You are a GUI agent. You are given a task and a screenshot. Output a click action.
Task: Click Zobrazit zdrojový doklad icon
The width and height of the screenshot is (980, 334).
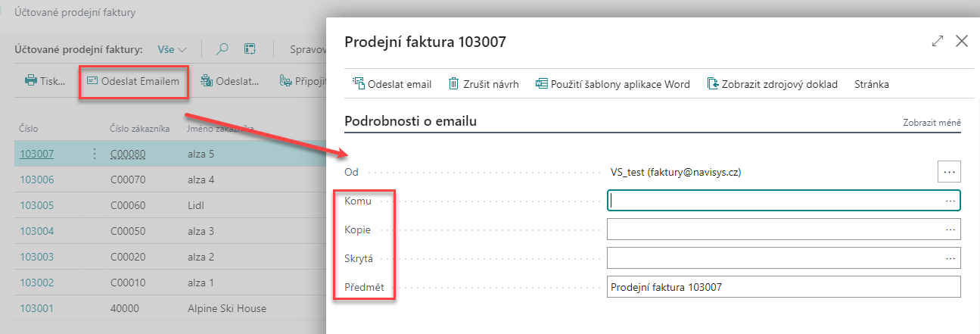[713, 84]
